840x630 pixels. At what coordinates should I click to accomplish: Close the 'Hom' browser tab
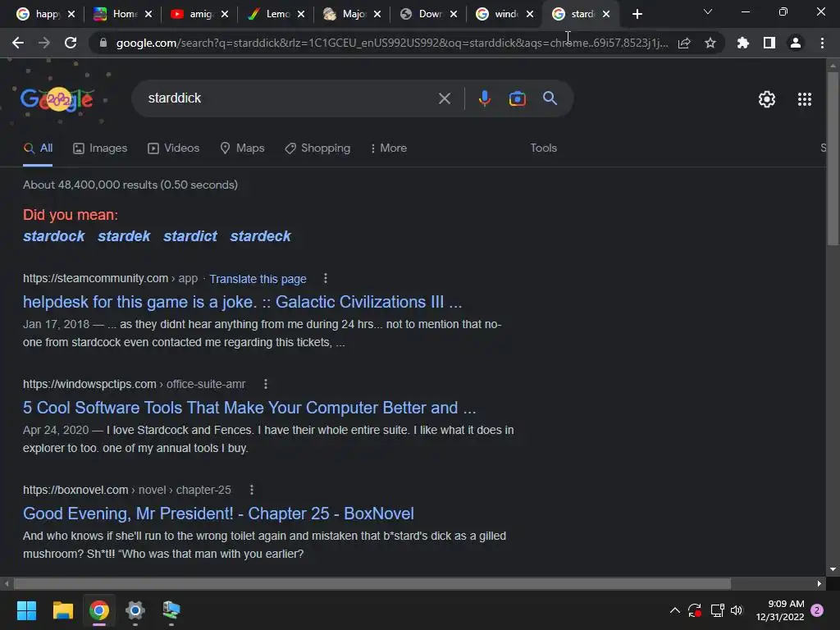(148, 15)
